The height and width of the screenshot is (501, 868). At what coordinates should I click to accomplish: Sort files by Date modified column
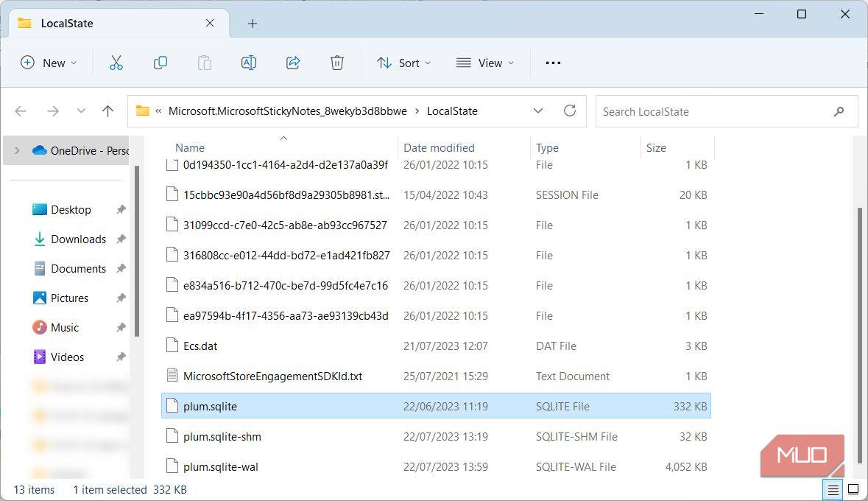(x=439, y=147)
